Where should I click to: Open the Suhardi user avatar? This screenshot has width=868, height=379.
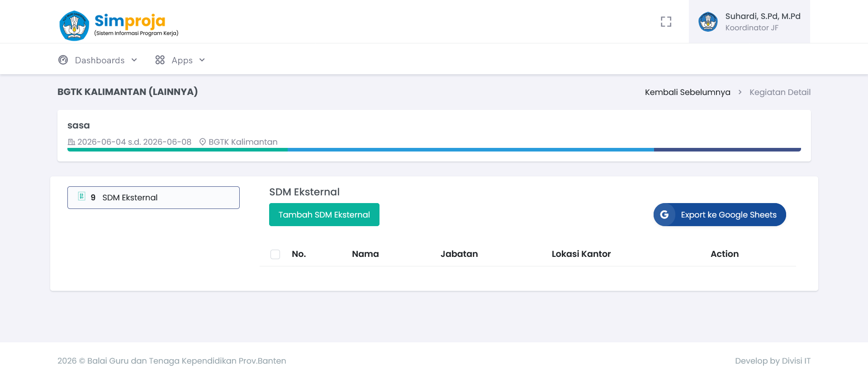(708, 22)
